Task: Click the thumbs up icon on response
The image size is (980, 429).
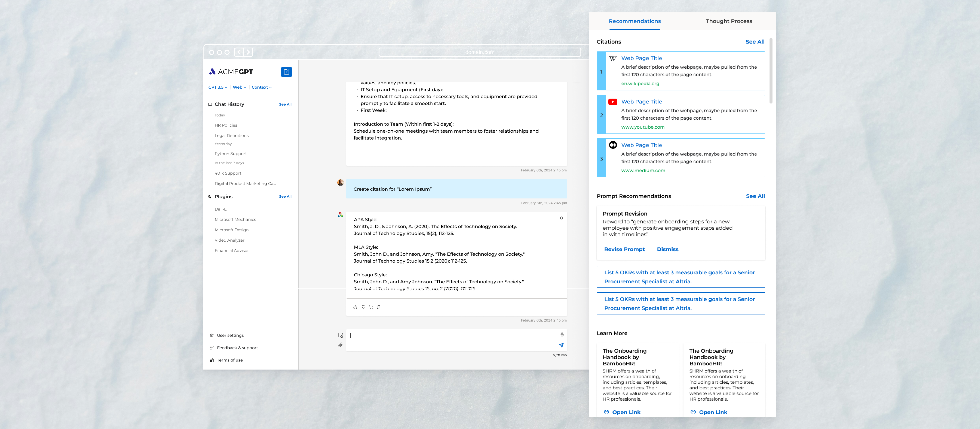Action: pyautogui.click(x=355, y=307)
